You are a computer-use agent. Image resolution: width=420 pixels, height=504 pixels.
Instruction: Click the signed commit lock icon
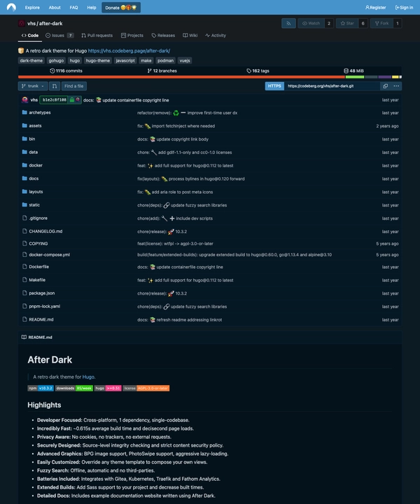point(72,100)
